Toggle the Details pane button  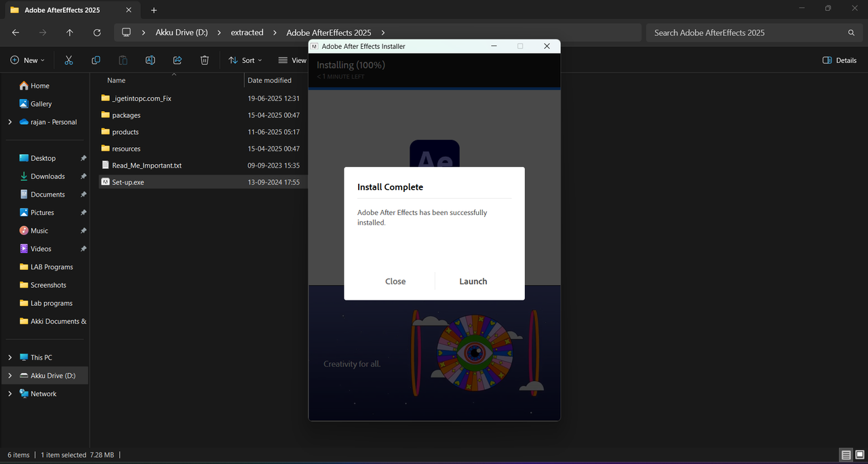coord(840,60)
